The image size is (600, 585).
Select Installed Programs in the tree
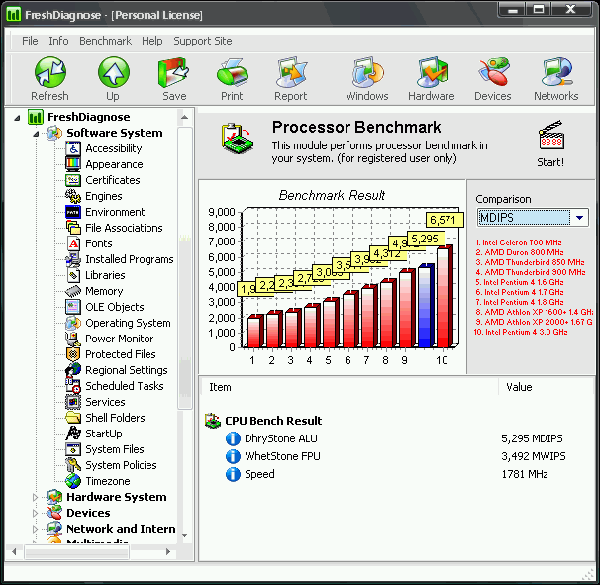pos(128,259)
